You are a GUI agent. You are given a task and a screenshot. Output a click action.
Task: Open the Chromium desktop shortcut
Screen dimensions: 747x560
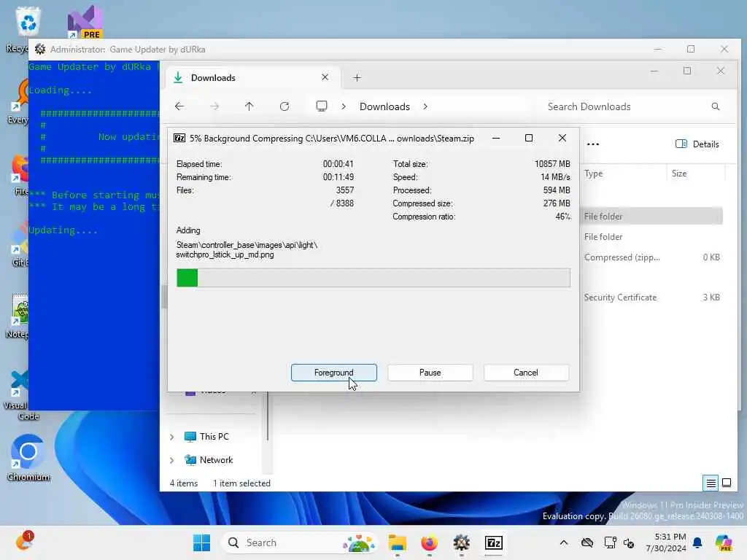coord(28,458)
